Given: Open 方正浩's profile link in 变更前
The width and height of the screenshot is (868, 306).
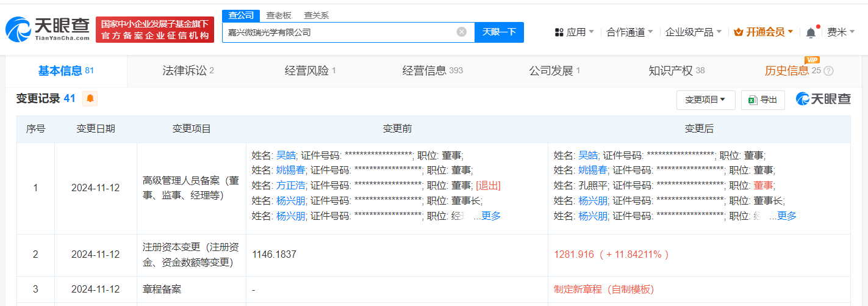Looking at the screenshot, I should (290, 185).
